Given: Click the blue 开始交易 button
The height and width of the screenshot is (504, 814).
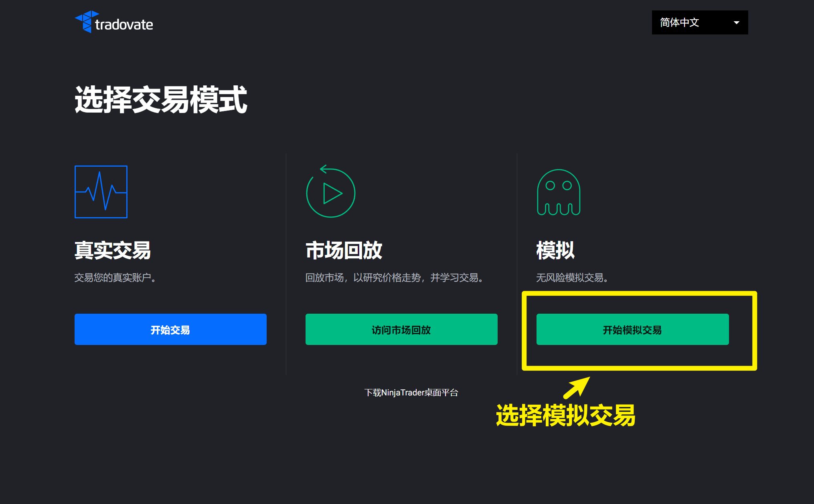Looking at the screenshot, I should click(x=170, y=330).
